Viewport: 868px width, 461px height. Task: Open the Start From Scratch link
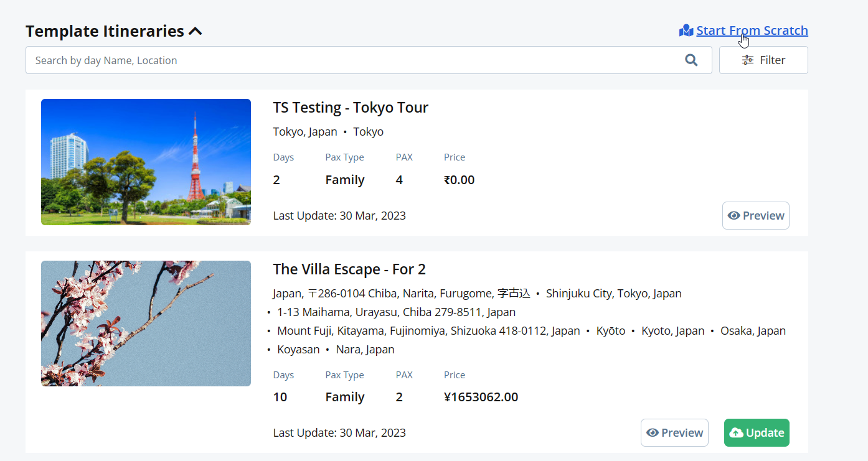coord(752,30)
